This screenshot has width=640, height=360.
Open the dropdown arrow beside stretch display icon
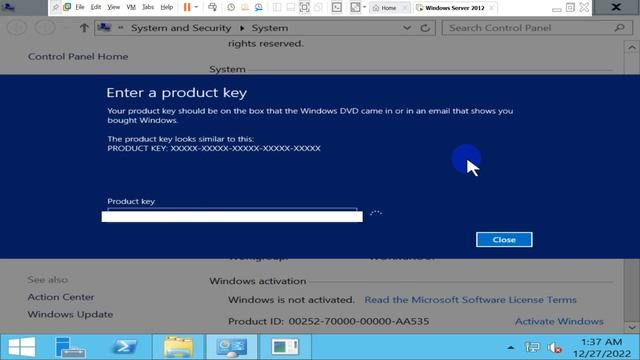[364, 7]
